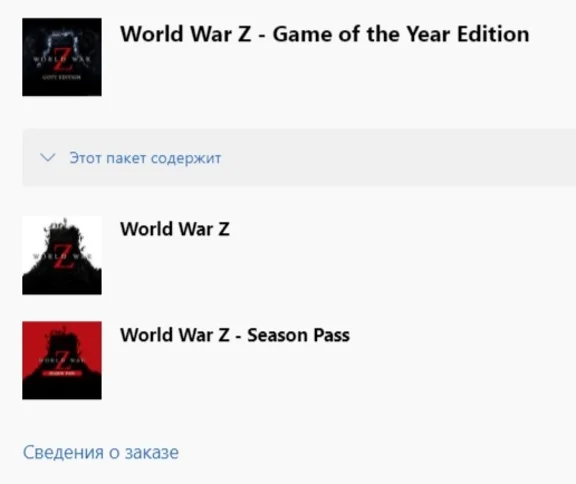
Task: Open the World War Z - Season Pass title
Action: 235,335
